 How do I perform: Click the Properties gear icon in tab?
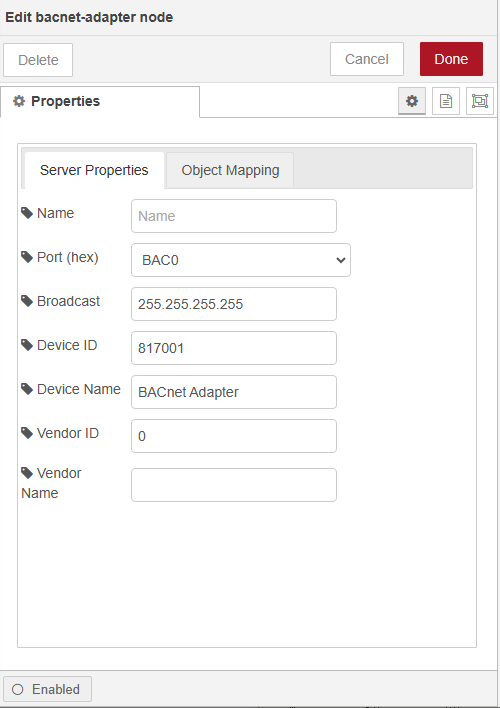pos(19,101)
